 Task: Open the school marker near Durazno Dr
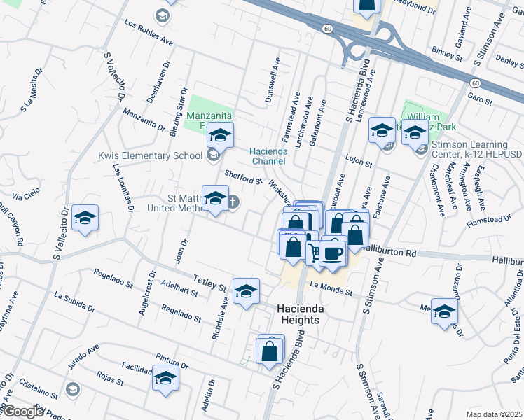[444, 313]
